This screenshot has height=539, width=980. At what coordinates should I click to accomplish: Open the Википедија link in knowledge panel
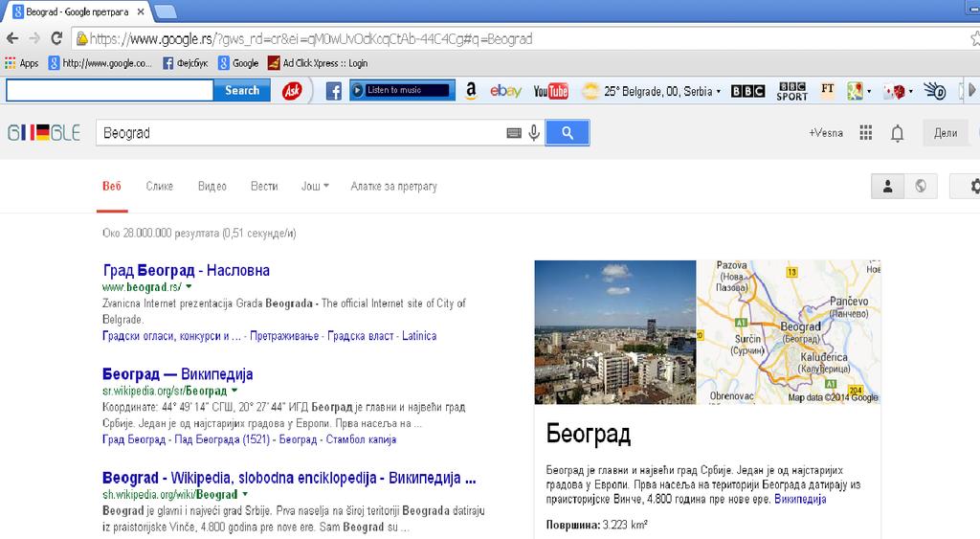[x=800, y=499]
